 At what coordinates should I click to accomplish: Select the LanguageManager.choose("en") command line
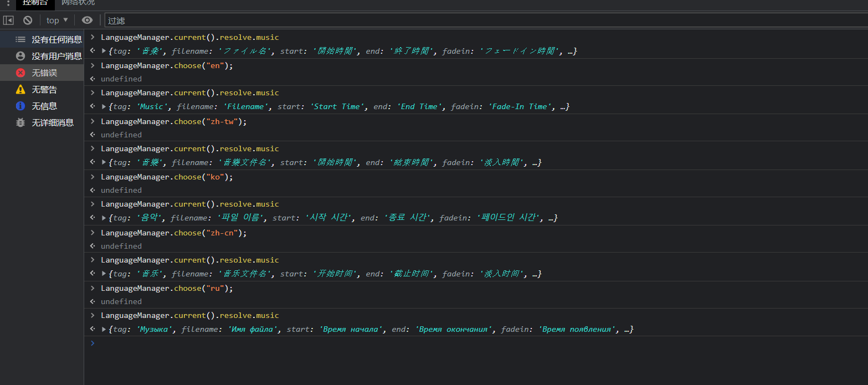pyautogui.click(x=167, y=65)
